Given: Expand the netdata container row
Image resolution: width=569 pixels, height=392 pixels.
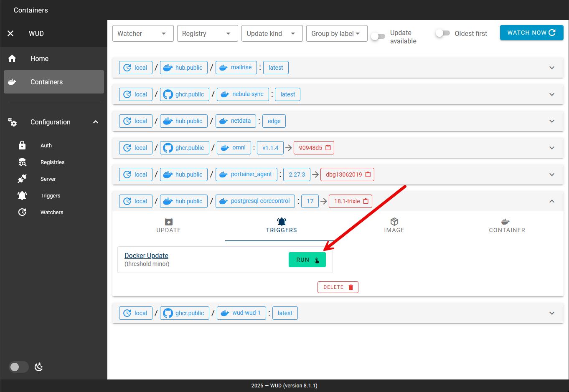Looking at the screenshot, I should (552, 121).
